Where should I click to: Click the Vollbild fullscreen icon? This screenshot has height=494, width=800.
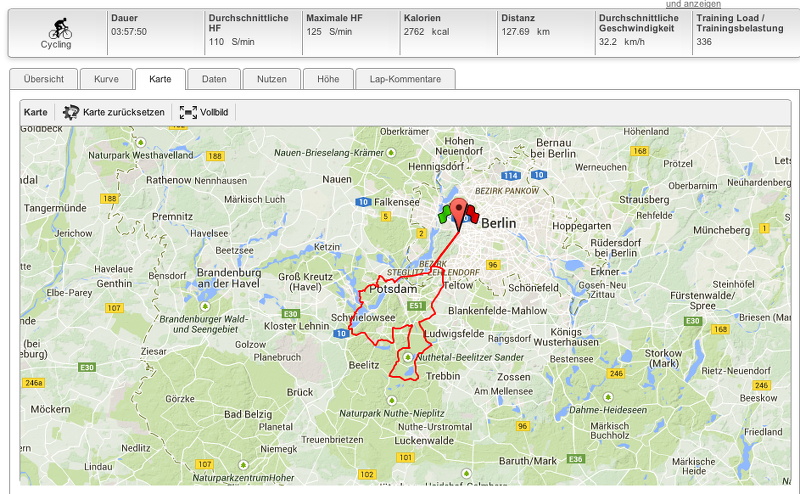pos(188,112)
